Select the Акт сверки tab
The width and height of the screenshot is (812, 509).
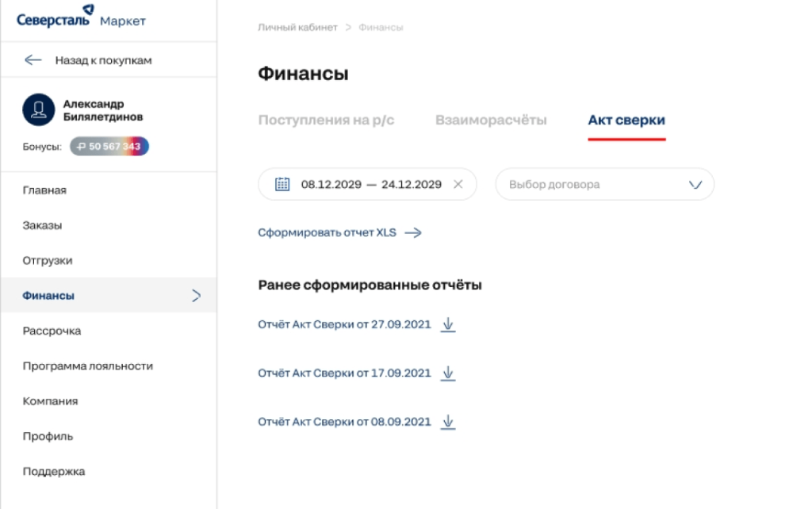click(x=626, y=121)
